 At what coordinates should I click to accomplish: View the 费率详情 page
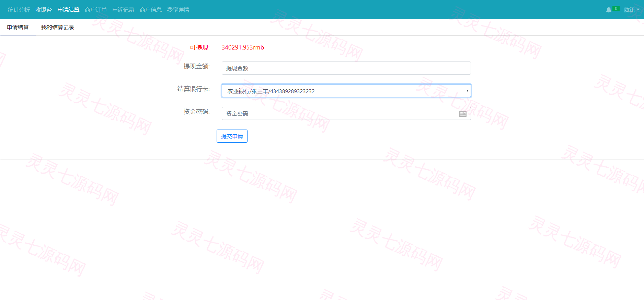pyautogui.click(x=178, y=10)
